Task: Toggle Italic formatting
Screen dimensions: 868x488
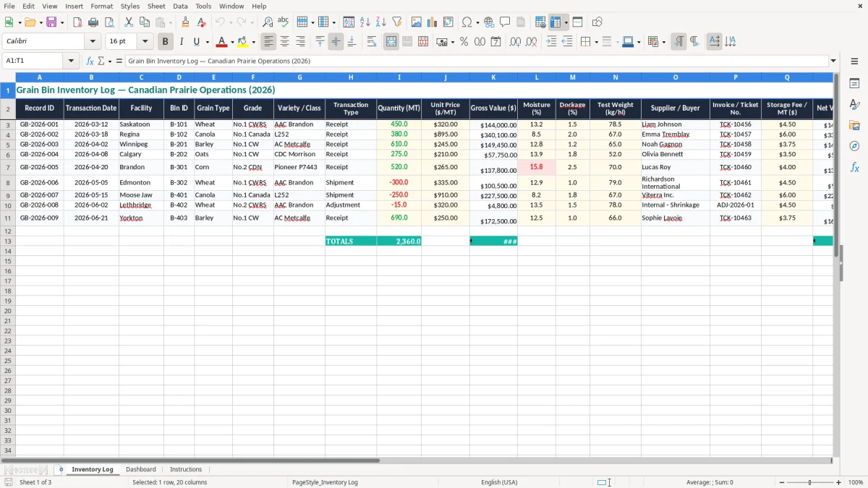Action: point(182,42)
